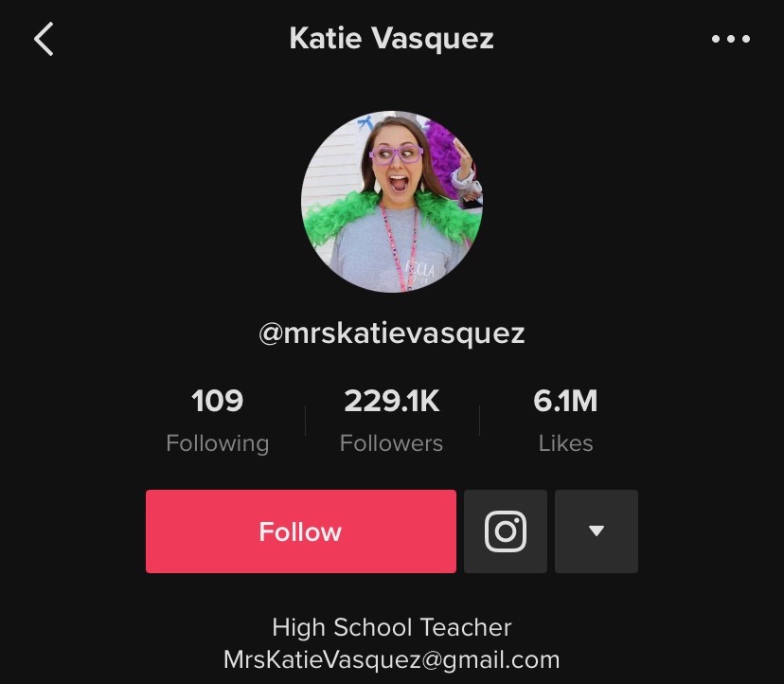Open the linked Instagram profile icon
The height and width of the screenshot is (684, 784).
coord(505,531)
